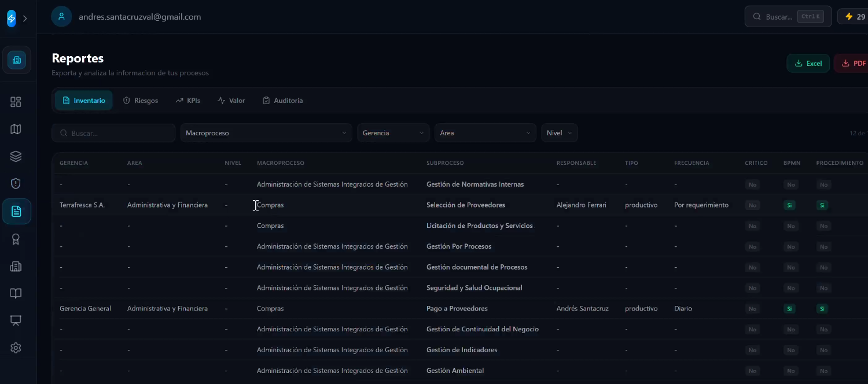Open the Nivel filter dropdown
Screen dimensions: 868x384
pyautogui.click(x=560, y=133)
